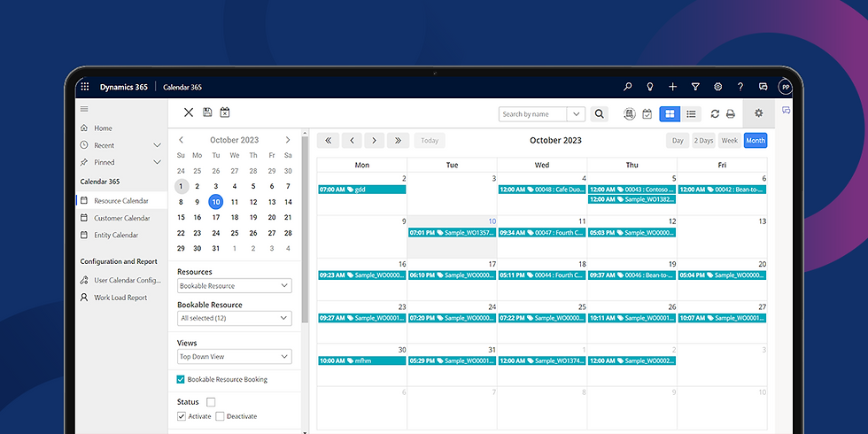The height and width of the screenshot is (434, 868).
Task: Click the help question mark icon
Action: coord(740,87)
